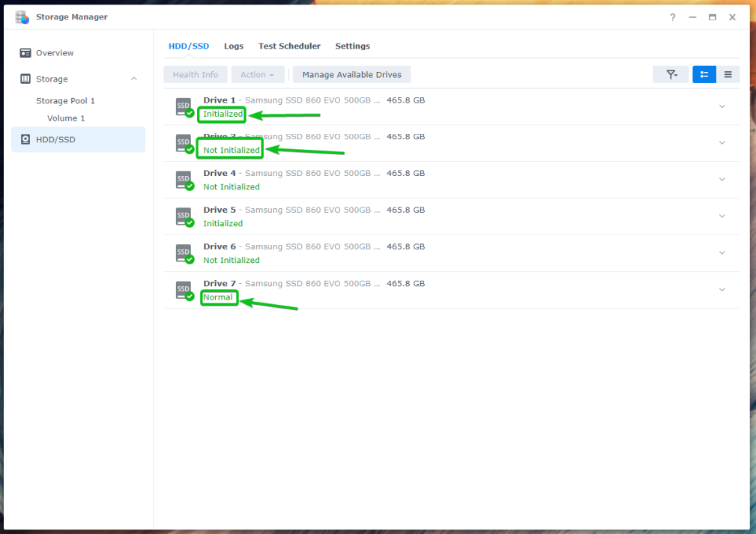This screenshot has height=534, width=756.
Task: Click Drive 5 Initialized status text
Action: click(223, 224)
